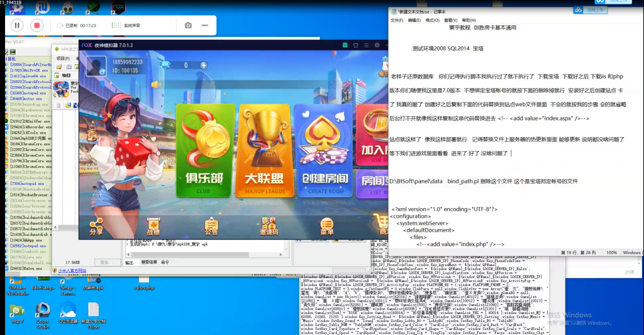Click right arrow of the output panel scrollbar

pyautogui.click(x=280, y=254)
